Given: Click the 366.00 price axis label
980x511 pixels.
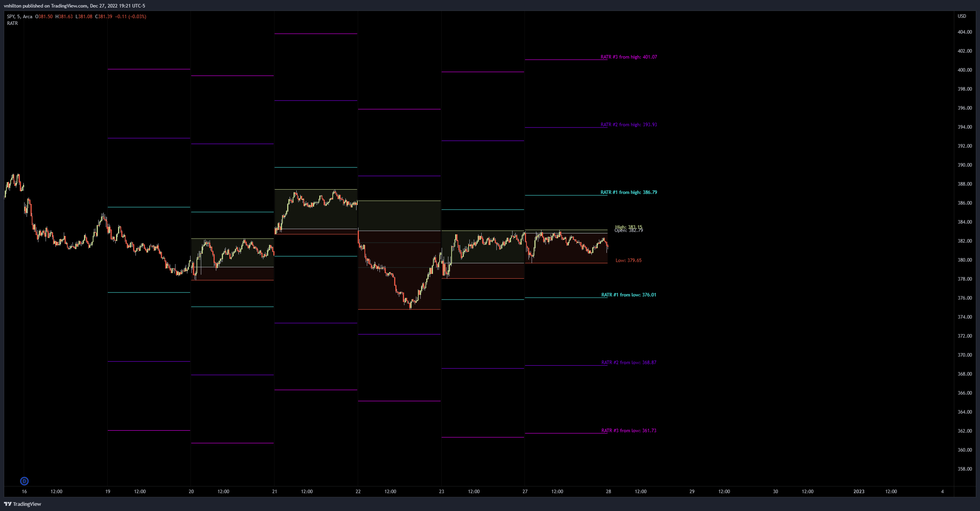Looking at the screenshot, I should [x=965, y=393].
